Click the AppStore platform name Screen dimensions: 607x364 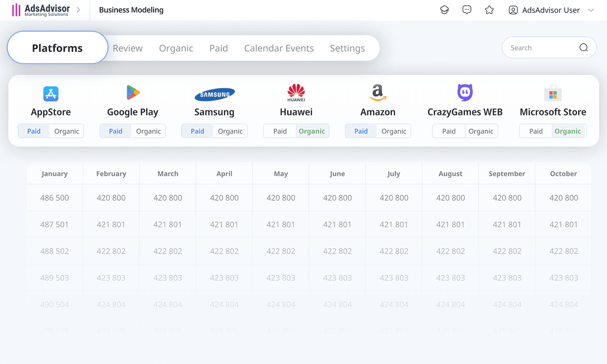pos(51,112)
